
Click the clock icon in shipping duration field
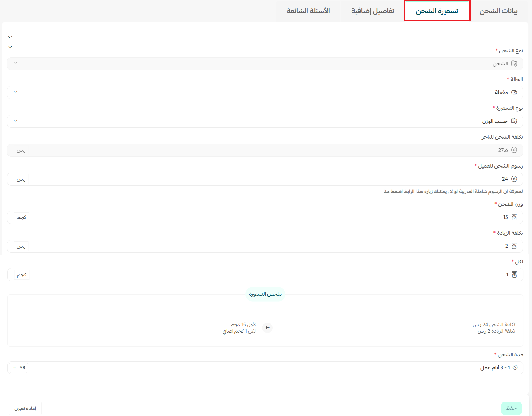click(x=515, y=367)
